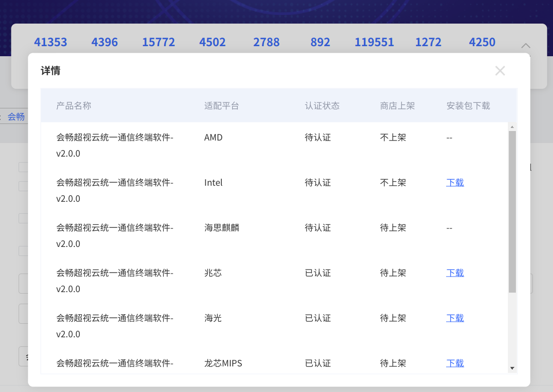Click the stat number 892

pyautogui.click(x=320, y=42)
